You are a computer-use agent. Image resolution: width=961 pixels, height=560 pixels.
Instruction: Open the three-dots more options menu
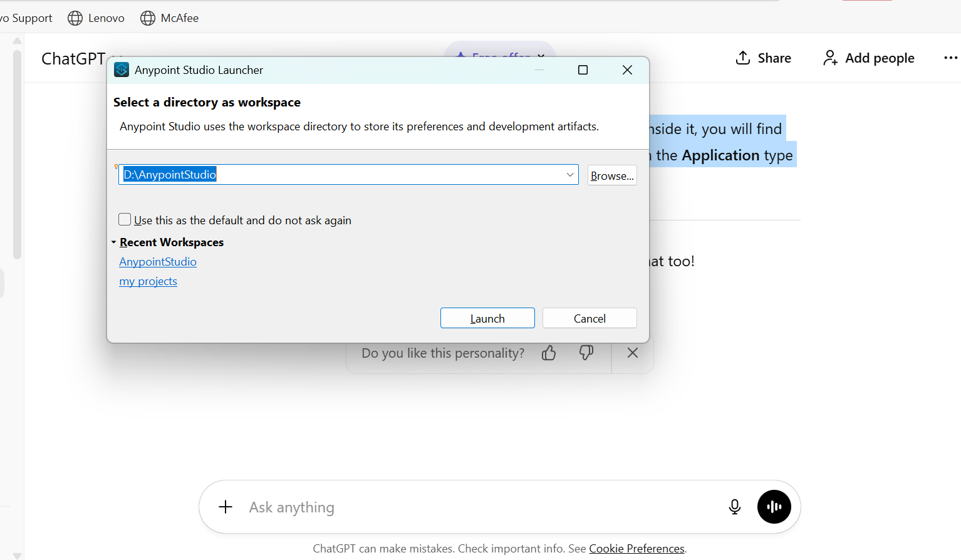point(950,58)
